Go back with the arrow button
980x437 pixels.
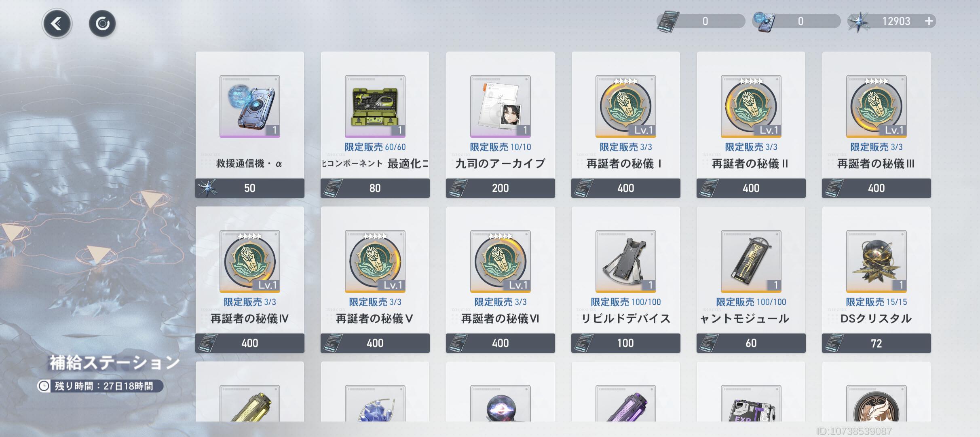tap(57, 24)
